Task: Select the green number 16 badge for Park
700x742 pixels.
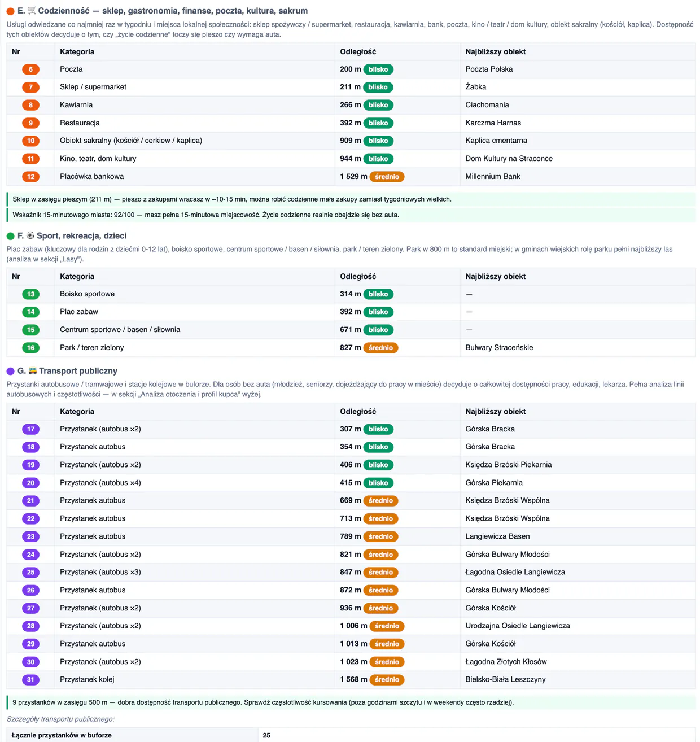Action: [x=30, y=348]
